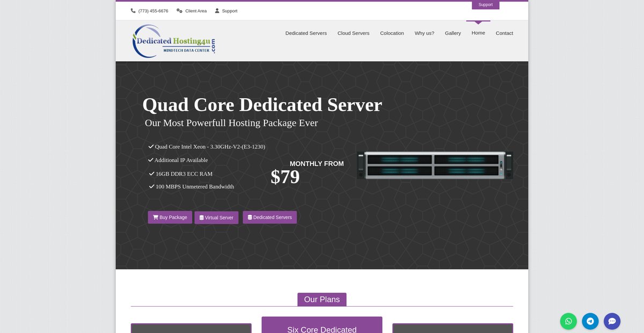This screenshot has height=333, width=644.
Task: Click the Virtual Server button
Action: coord(216,218)
